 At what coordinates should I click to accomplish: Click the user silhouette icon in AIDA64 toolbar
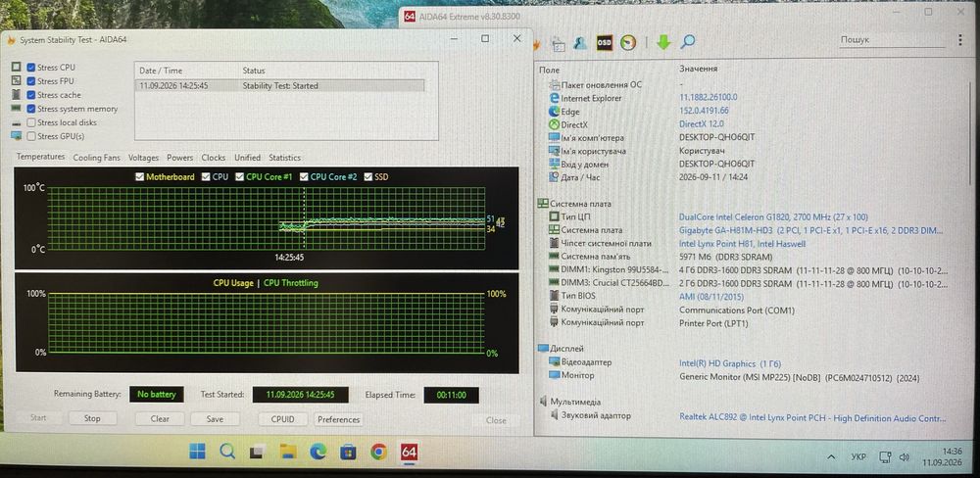click(580, 42)
